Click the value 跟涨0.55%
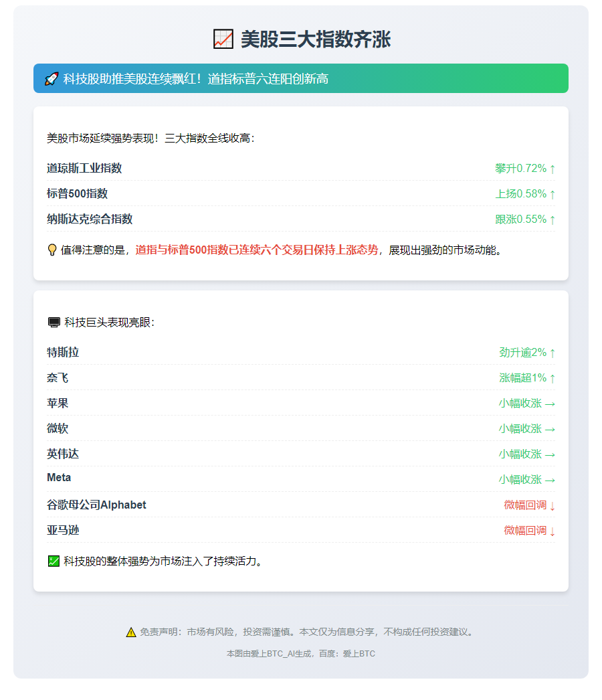This screenshot has height=700, width=602. [x=521, y=220]
